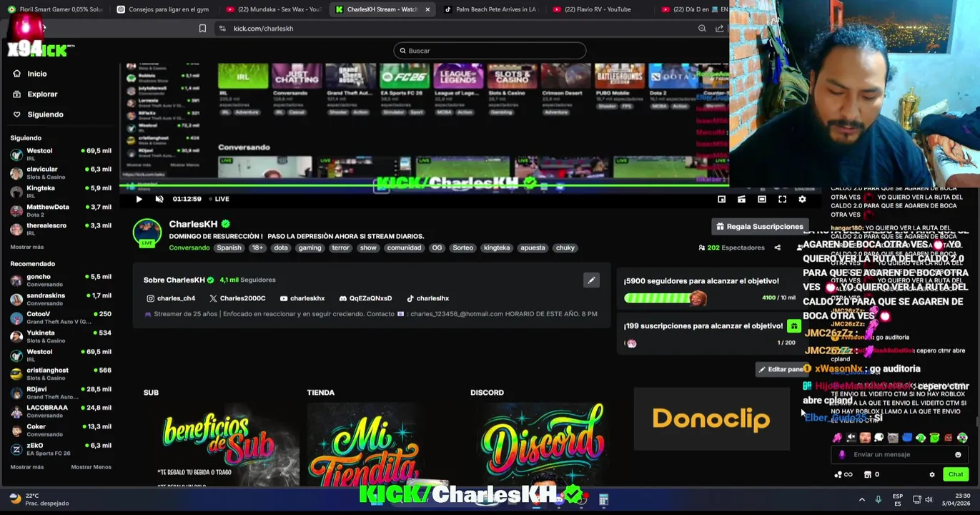Focus the Buscar search field
This screenshot has width=980, height=515.
(490, 51)
